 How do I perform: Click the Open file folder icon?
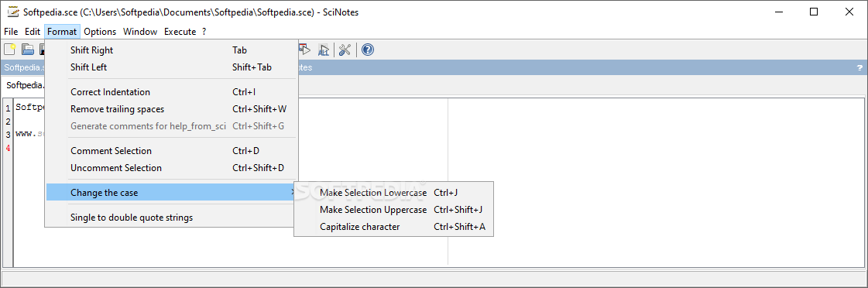[28, 50]
